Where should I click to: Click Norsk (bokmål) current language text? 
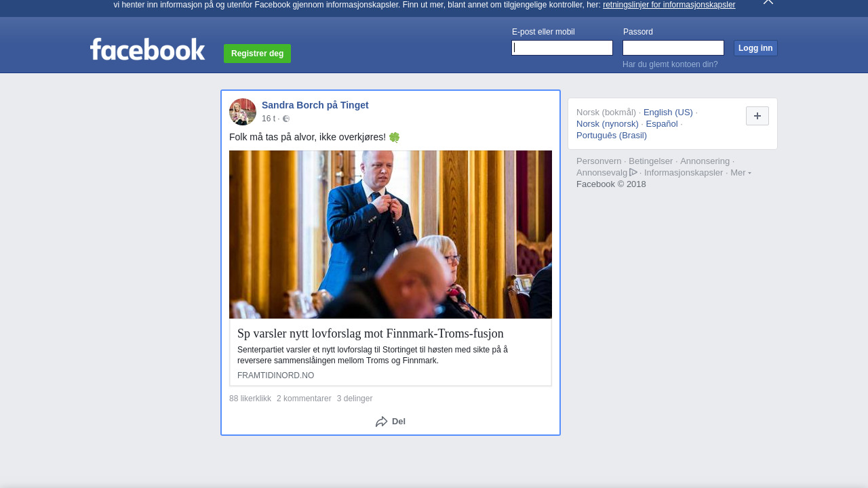coord(606,113)
